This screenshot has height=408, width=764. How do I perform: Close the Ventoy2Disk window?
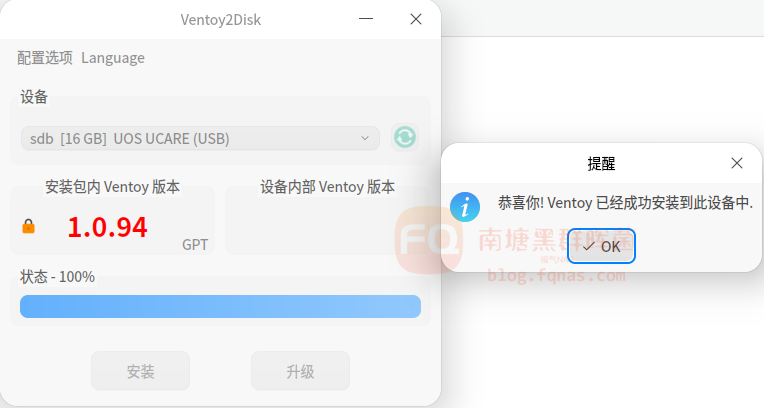pos(416,19)
